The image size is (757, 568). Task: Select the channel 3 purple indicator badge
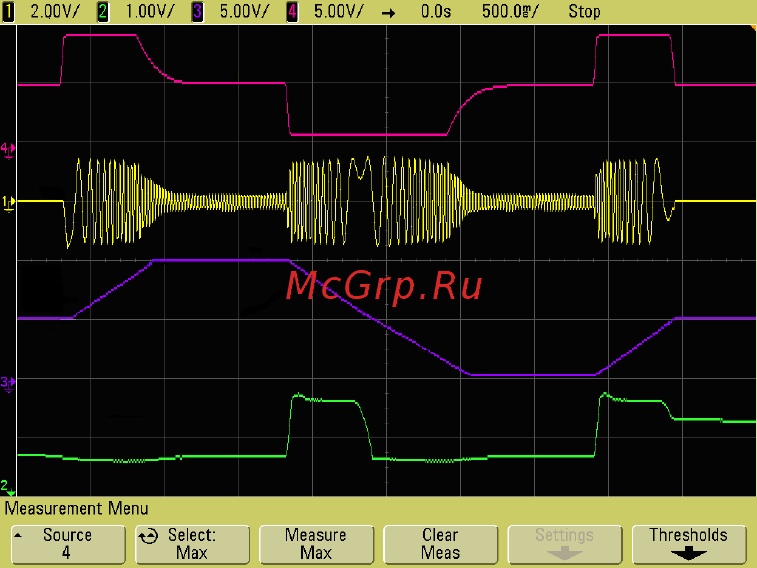(197, 12)
